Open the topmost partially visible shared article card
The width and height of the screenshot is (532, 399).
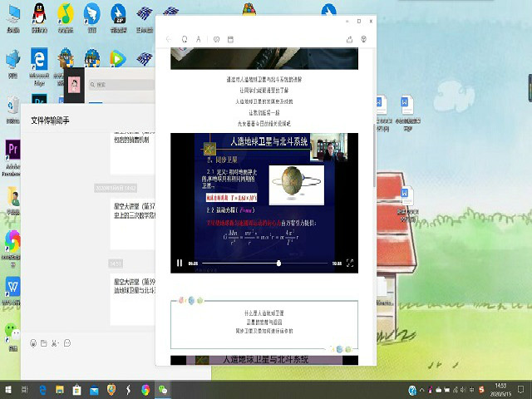(133, 153)
